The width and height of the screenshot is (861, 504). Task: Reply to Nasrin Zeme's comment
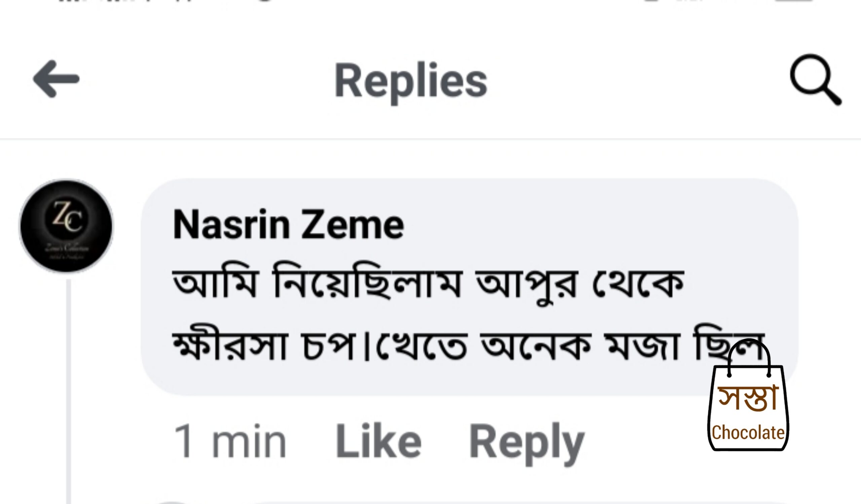point(526,442)
